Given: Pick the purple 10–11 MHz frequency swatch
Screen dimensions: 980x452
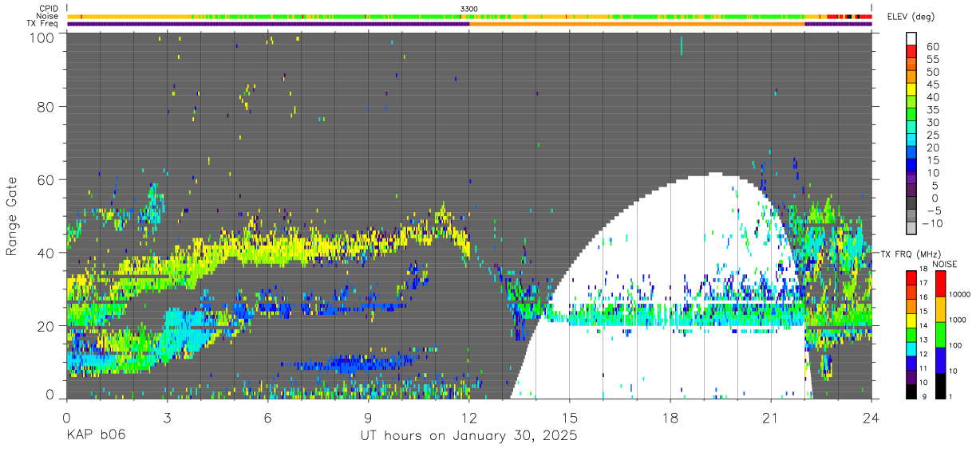Looking at the screenshot, I should tap(911, 377).
